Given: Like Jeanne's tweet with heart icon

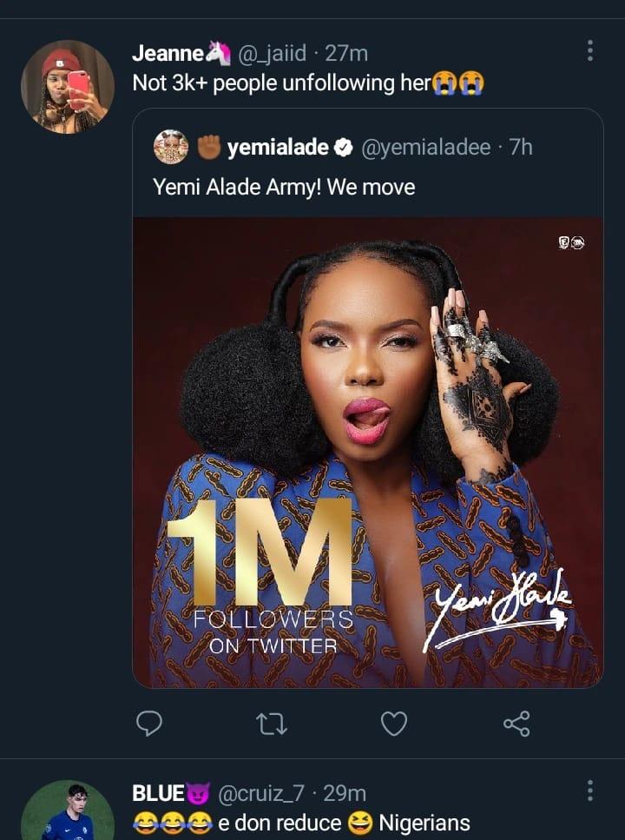Looking at the screenshot, I should 394,723.
